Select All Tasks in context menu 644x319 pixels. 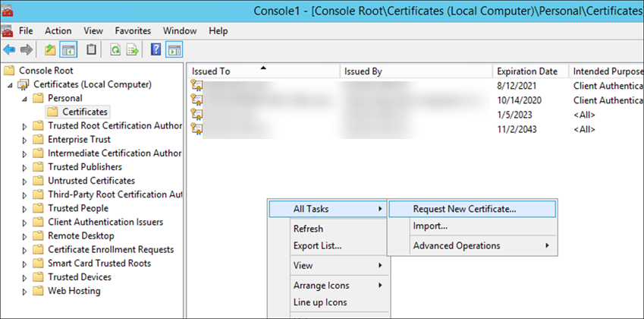pyautogui.click(x=328, y=209)
